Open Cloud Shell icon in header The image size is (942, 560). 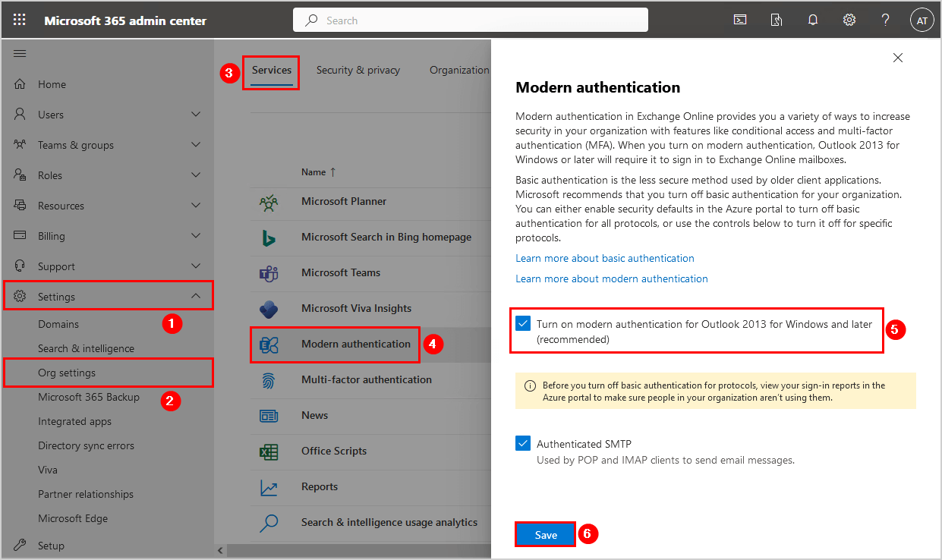pyautogui.click(x=740, y=20)
